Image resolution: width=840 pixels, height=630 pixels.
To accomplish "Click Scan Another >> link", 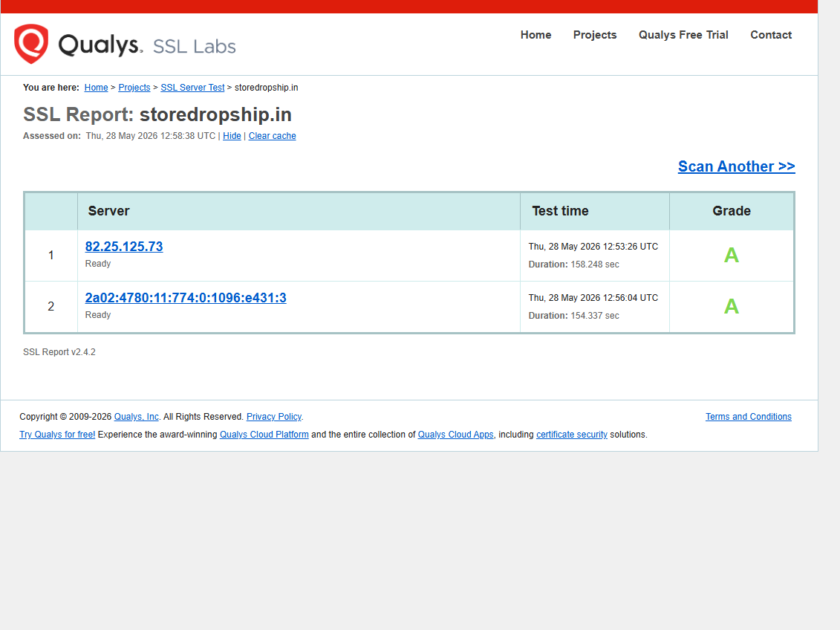I will point(736,166).
